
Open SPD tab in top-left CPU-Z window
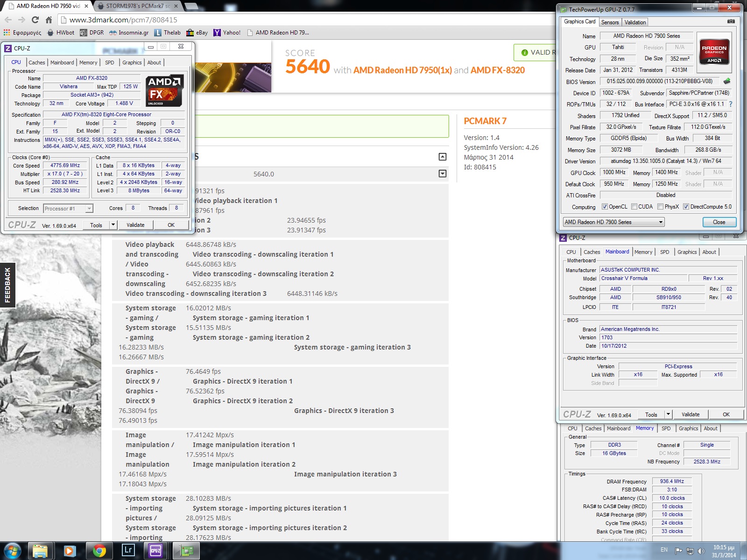coord(109,63)
